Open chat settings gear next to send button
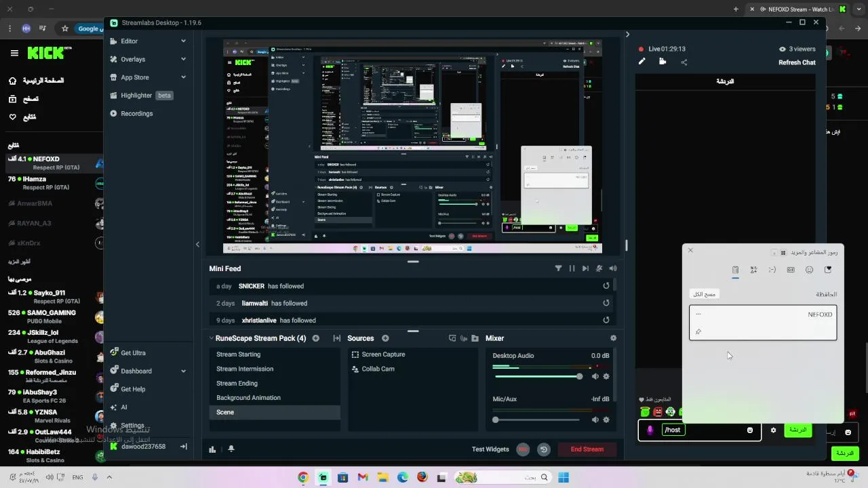This screenshot has height=488, width=868. click(773, 430)
